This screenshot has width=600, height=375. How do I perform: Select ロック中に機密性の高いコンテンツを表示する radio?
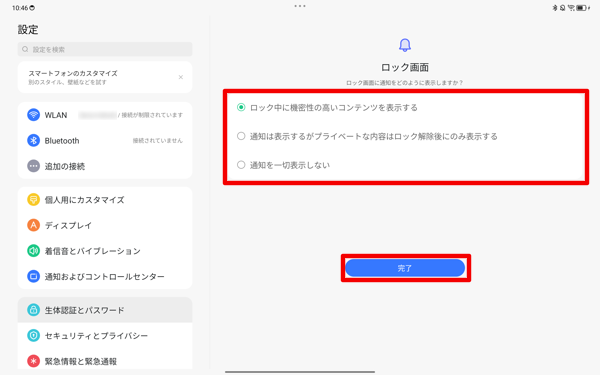coord(241,107)
